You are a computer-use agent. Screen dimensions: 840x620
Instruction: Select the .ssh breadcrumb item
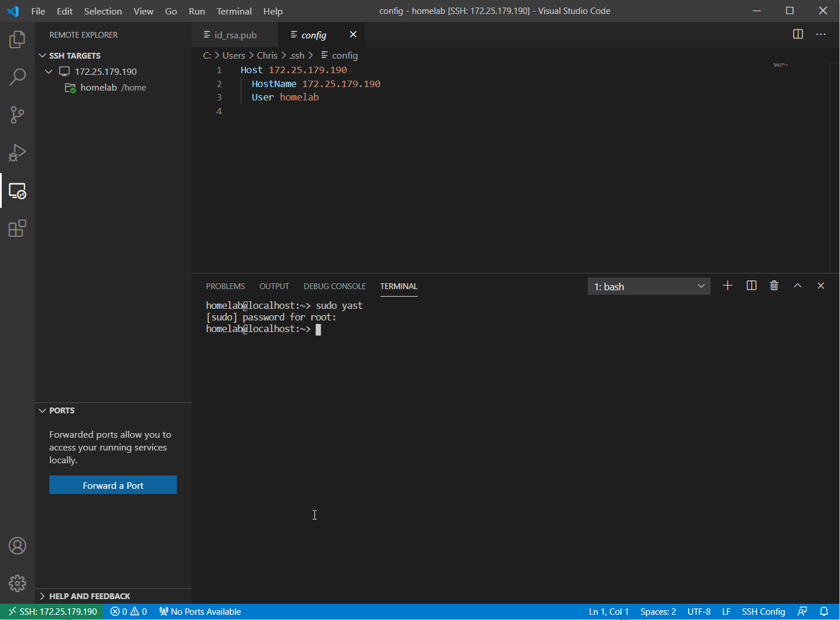[x=296, y=55]
